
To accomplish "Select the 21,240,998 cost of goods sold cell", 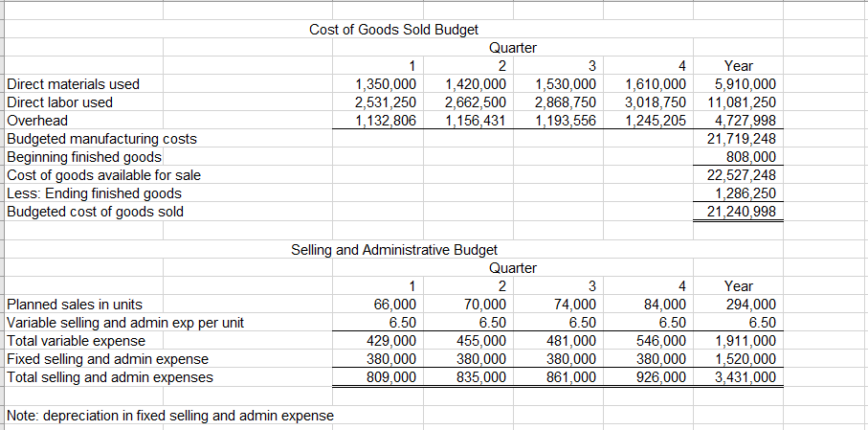I will click(742, 212).
